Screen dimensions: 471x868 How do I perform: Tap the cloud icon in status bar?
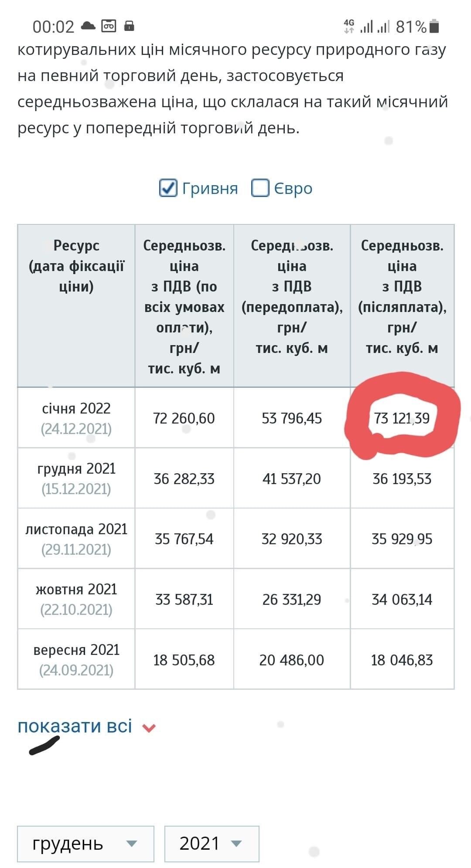tap(88, 26)
